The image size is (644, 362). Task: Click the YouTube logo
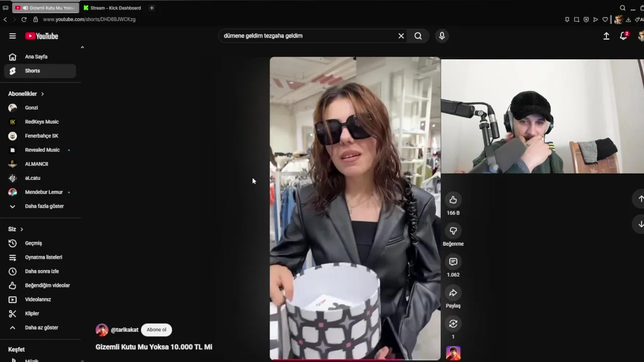pos(42,36)
